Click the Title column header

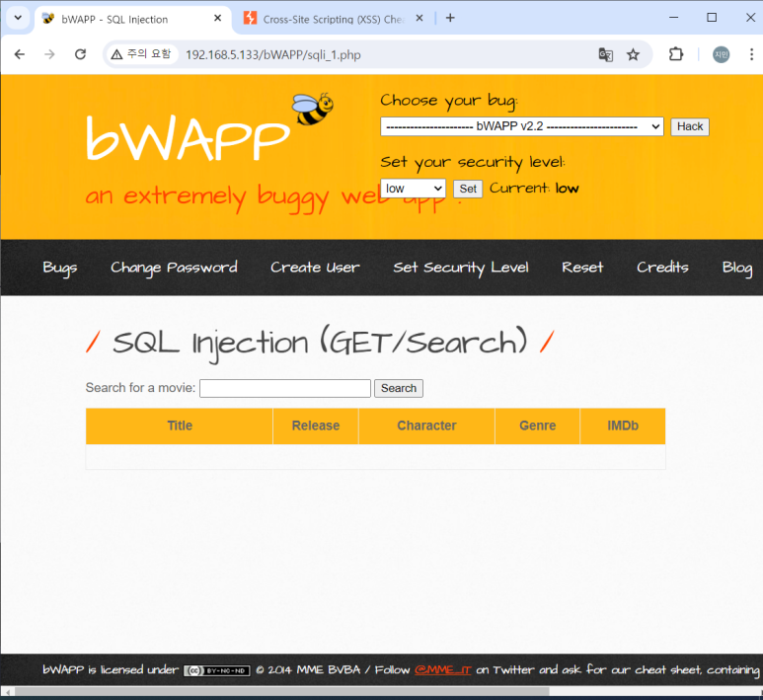click(180, 426)
